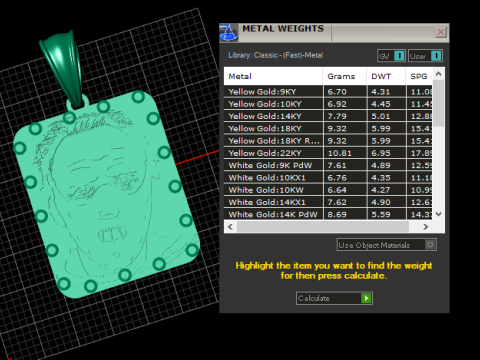Viewport: 480px width, 360px height.
Task: Click the vertical scrollbar thumb
Action: [439, 103]
